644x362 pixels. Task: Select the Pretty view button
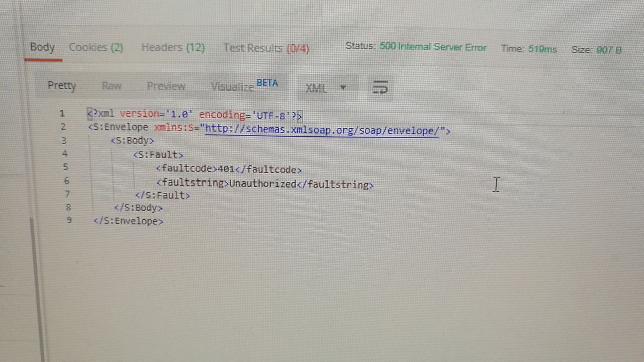pos(62,85)
